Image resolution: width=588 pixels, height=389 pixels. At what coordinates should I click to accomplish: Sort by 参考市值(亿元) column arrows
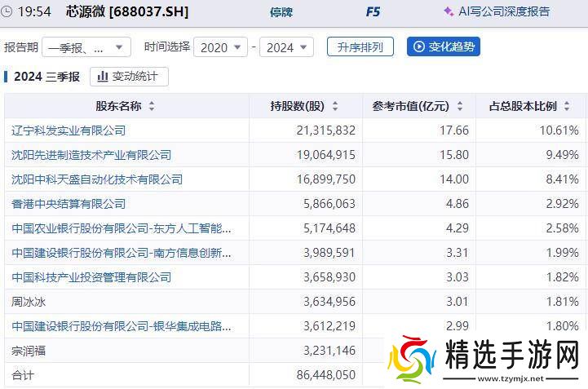(460, 107)
